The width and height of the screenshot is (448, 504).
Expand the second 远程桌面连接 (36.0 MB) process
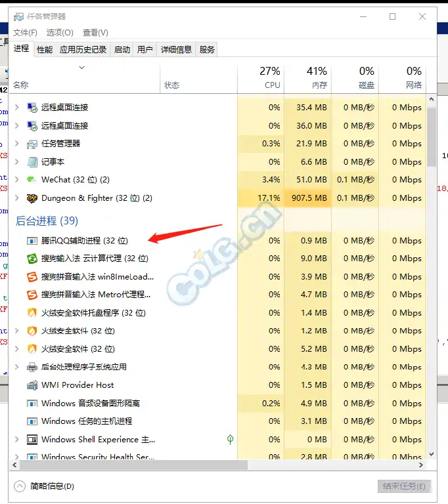[x=16, y=126]
